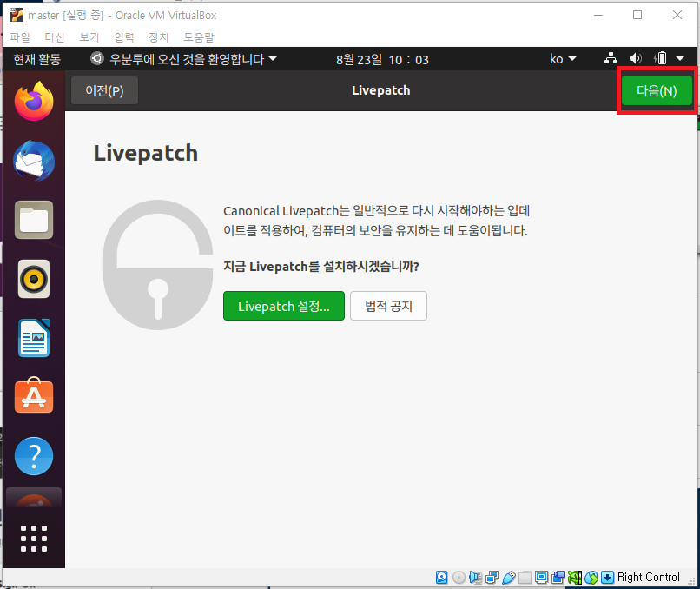The height and width of the screenshot is (589, 700).
Task: Click the network status icon in top bar
Action: 611,58
